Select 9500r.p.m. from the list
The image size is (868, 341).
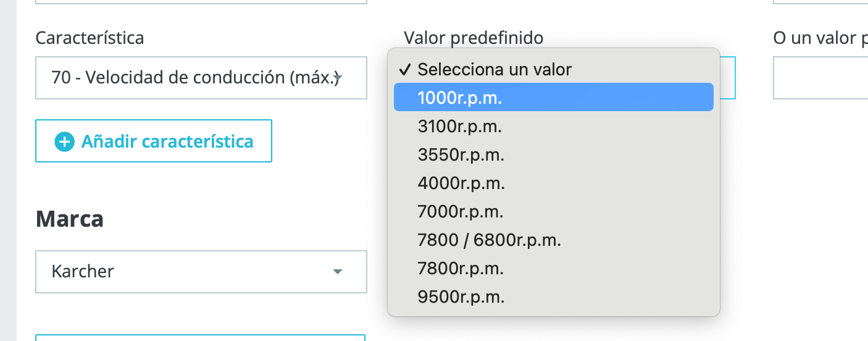coord(461,297)
